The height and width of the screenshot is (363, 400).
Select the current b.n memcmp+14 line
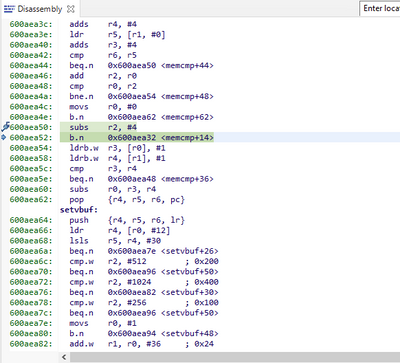click(137, 137)
